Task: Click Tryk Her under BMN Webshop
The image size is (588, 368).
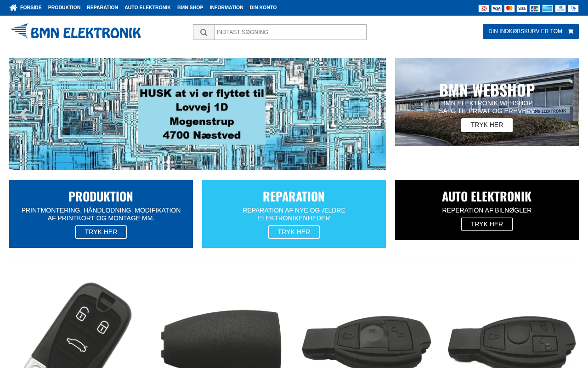Action: [487, 125]
